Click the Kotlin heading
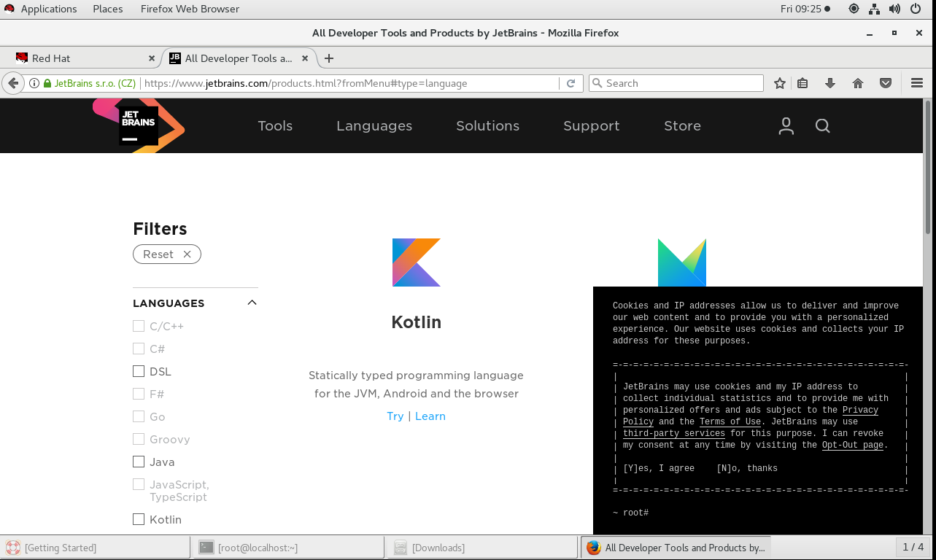Screen dimensions: 936x560 (417, 322)
